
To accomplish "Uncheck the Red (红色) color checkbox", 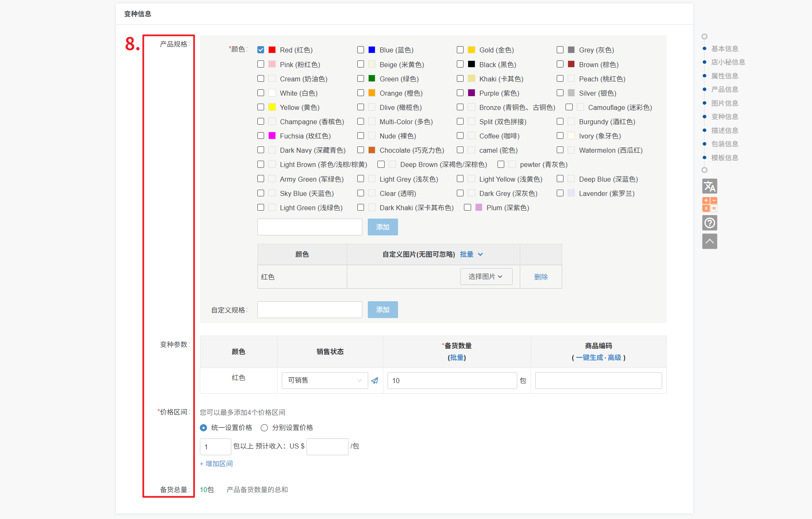I will coord(261,50).
